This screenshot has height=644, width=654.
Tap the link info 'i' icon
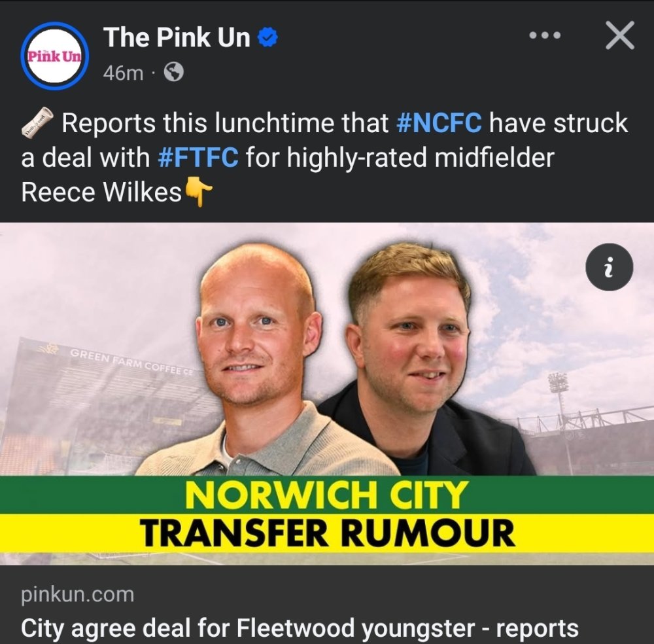click(609, 267)
